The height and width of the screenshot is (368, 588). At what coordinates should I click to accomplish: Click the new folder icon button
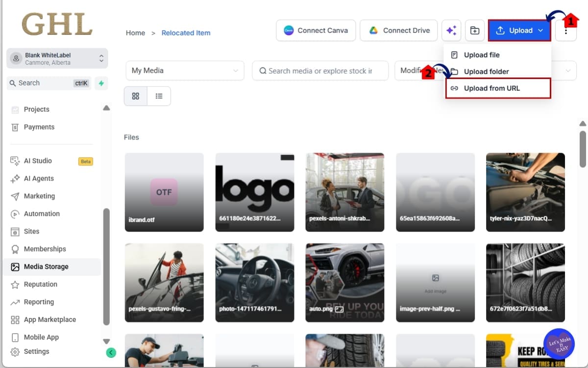[x=475, y=30]
